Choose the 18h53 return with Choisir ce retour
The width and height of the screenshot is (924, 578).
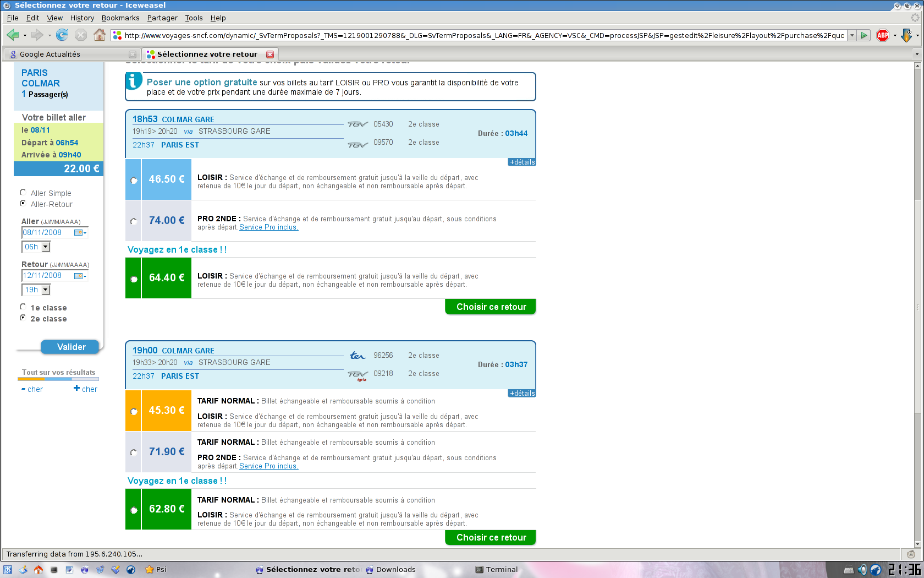491,307
